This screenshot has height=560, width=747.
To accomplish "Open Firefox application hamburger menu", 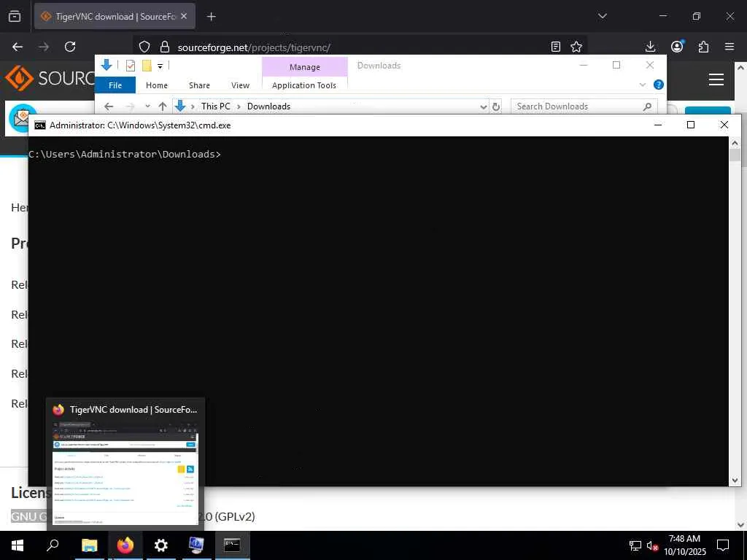I will point(729,47).
